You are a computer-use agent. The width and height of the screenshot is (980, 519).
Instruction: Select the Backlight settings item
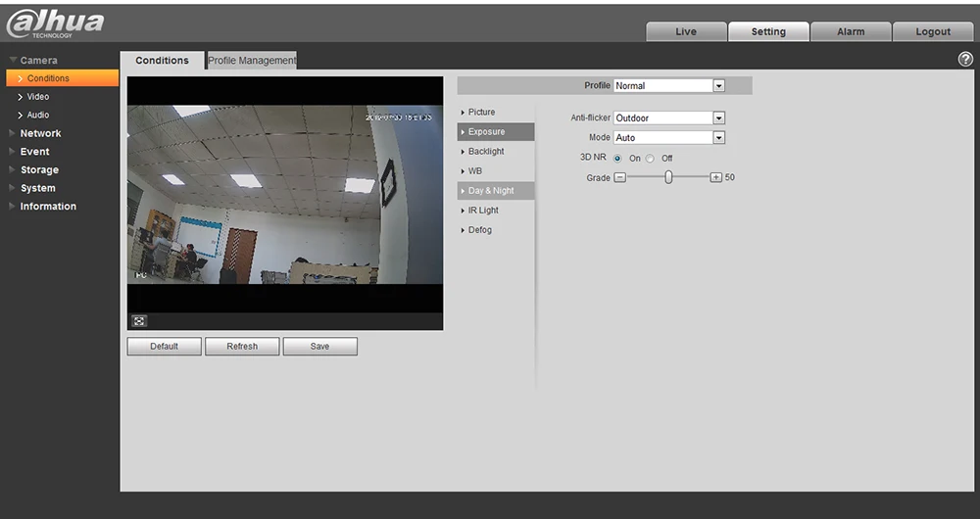point(496,151)
